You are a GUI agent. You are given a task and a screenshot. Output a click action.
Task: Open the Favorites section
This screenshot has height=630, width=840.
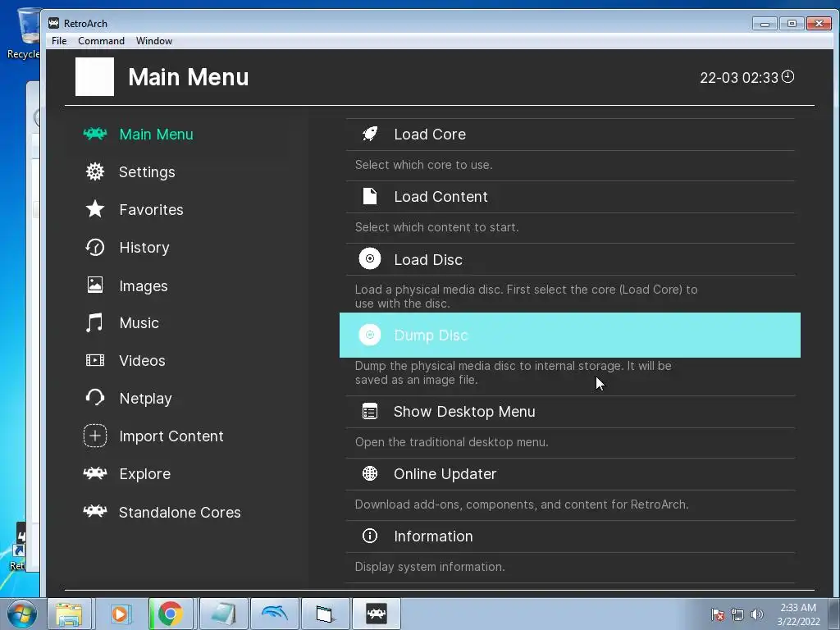pyautogui.click(x=151, y=209)
